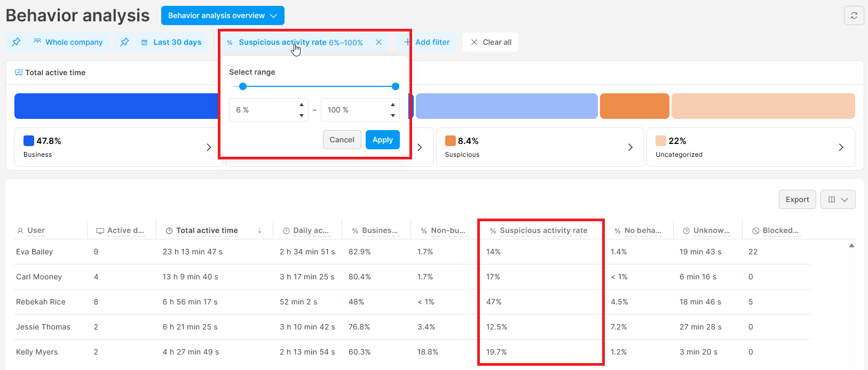The image size is (868, 370).
Task: Click the refresh icon at top right
Action: [x=854, y=15]
